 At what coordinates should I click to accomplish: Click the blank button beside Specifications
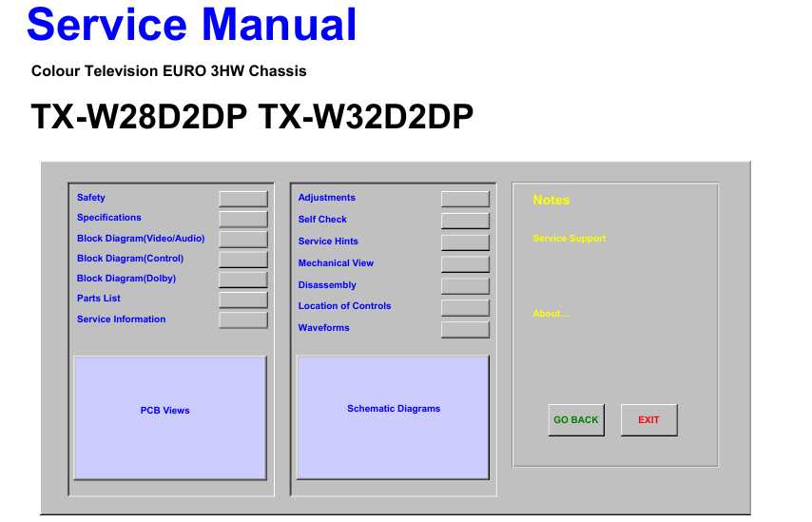pyautogui.click(x=242, y=219)
